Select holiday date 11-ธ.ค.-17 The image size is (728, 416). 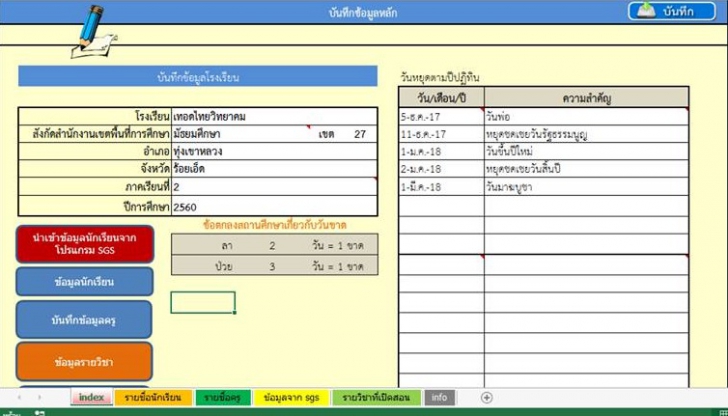(x=441, y=134)
